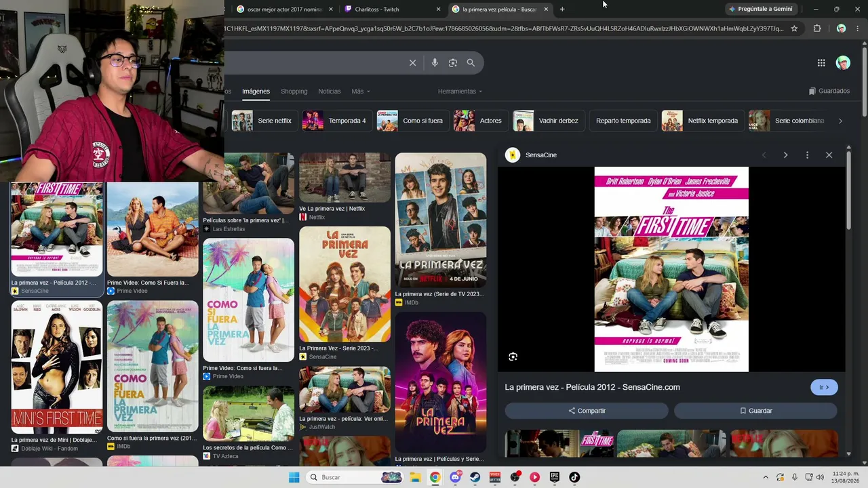Open the Google apps grid
The height and width of the screenshot is (488, 868).
821,63
